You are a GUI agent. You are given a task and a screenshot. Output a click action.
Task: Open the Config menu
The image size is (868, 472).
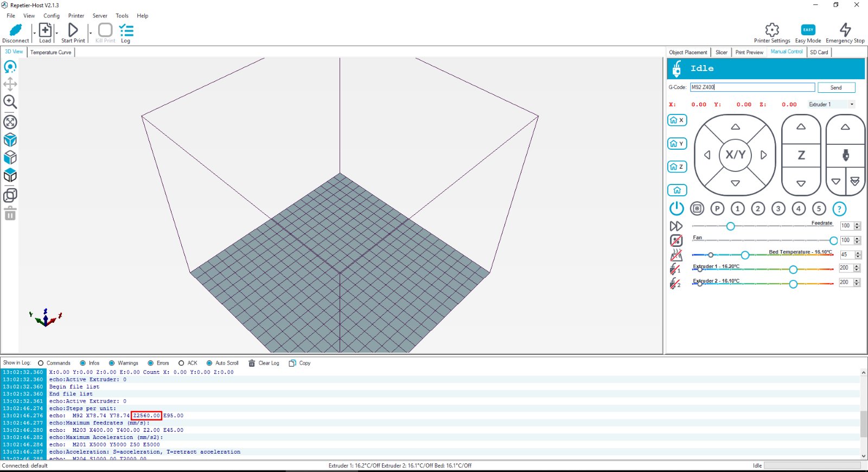coord(52,16)
